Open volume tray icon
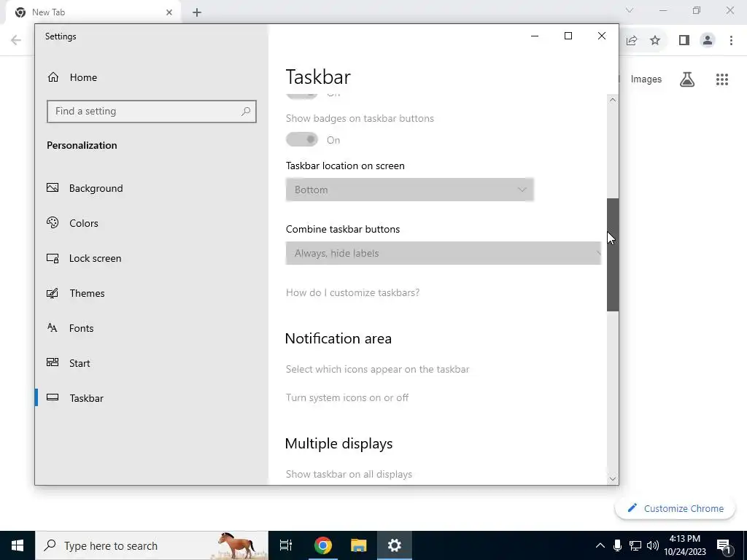The height and width of the screenshot is (560, 747). pos(653,545)
